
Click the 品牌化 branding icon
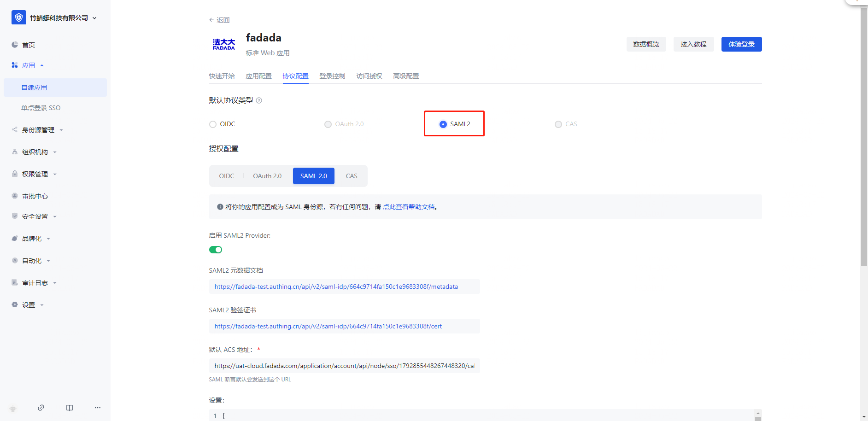pos(15,238)
